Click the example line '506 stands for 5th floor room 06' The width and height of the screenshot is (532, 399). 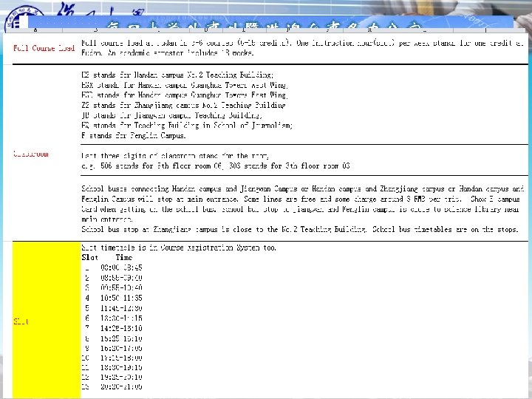(x=216, y=166)
